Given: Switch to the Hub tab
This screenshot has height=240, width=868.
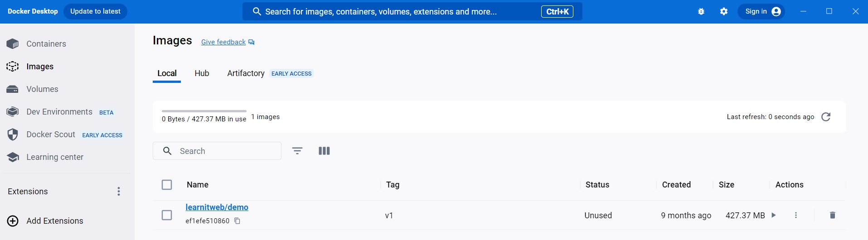Looking at the screenshot, I should [202, 73].
